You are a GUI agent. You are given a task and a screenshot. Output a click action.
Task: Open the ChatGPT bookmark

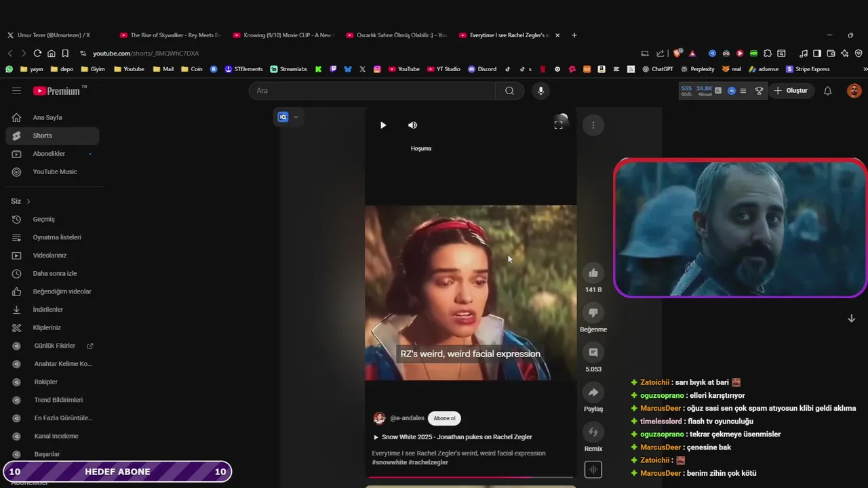[657, 69]
